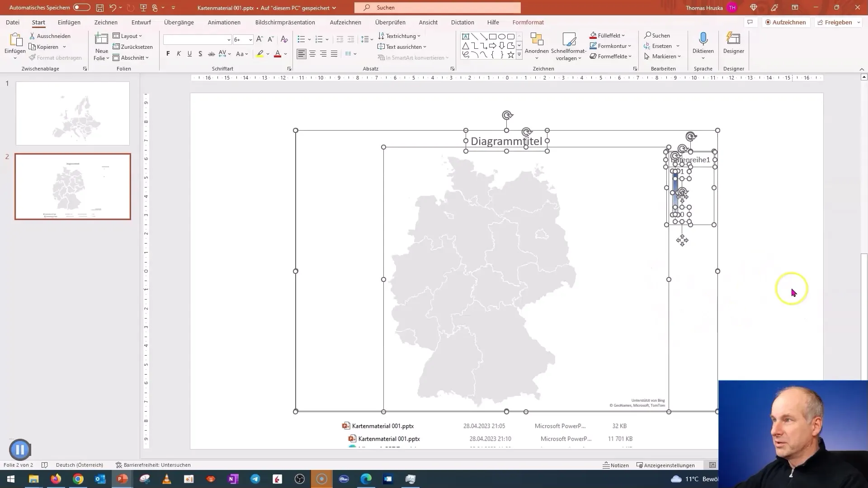The image size is (868, 488).
Task: Switch to Entwurf tab
Action: point(141,22)
